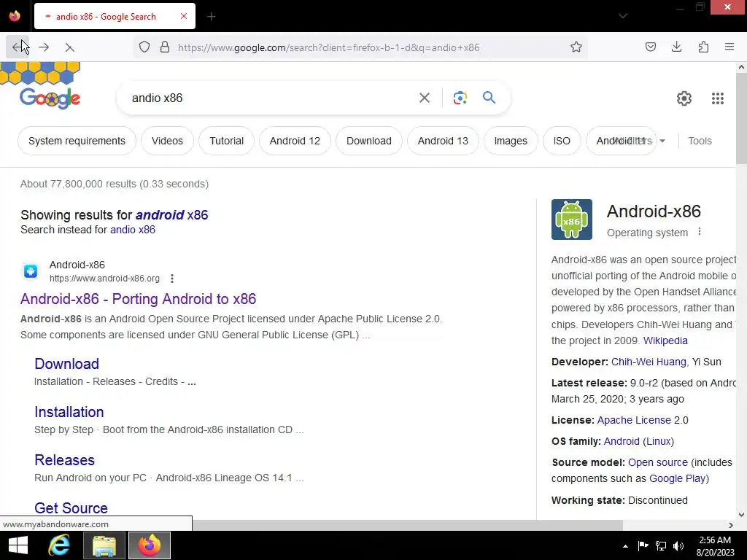Open options for android-x86.org result
This screenshot has width=747, height=560.
click(x=172, y=279)
